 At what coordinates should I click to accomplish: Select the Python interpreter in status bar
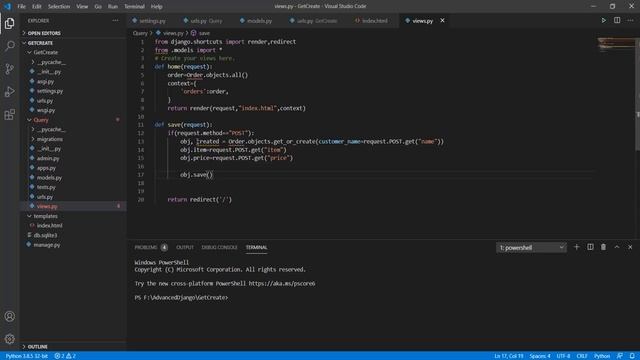pyautogui.click(x=27, y=356)
